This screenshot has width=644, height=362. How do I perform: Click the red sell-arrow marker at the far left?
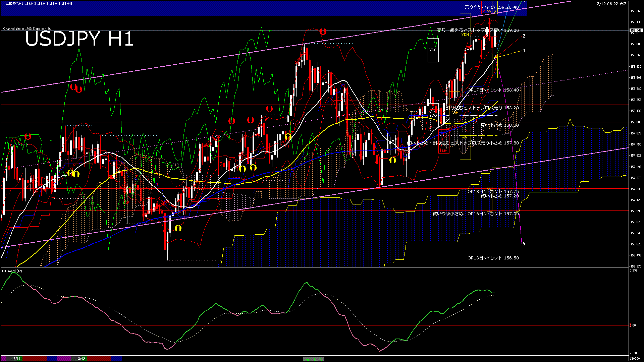(x=28, y=136)
